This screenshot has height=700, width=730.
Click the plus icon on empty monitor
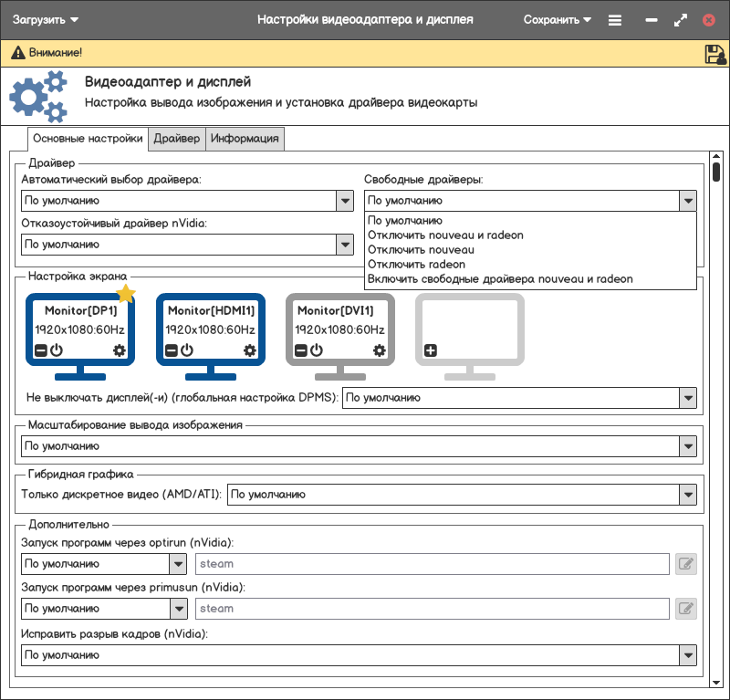tap(431, 350)
